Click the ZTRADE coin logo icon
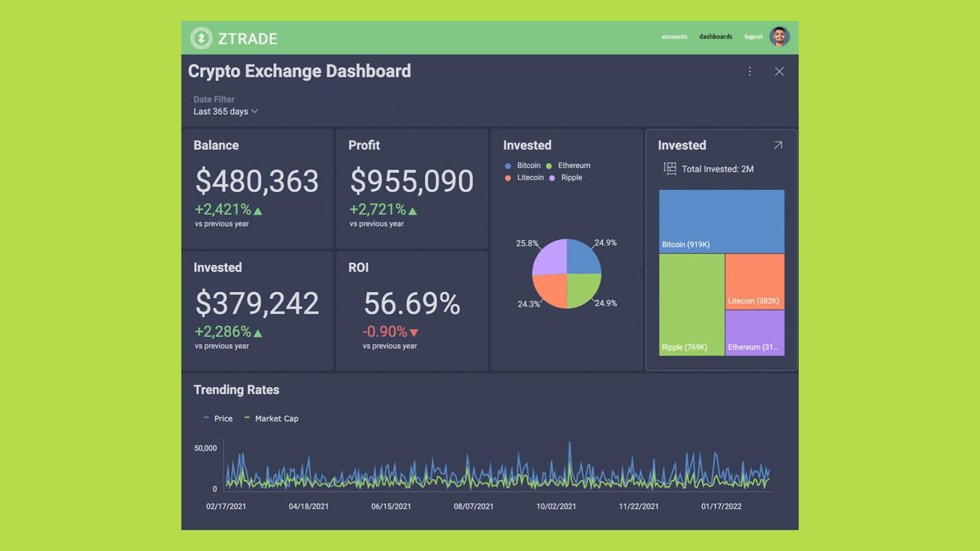The image size is (980, 551). coord(201,38)
